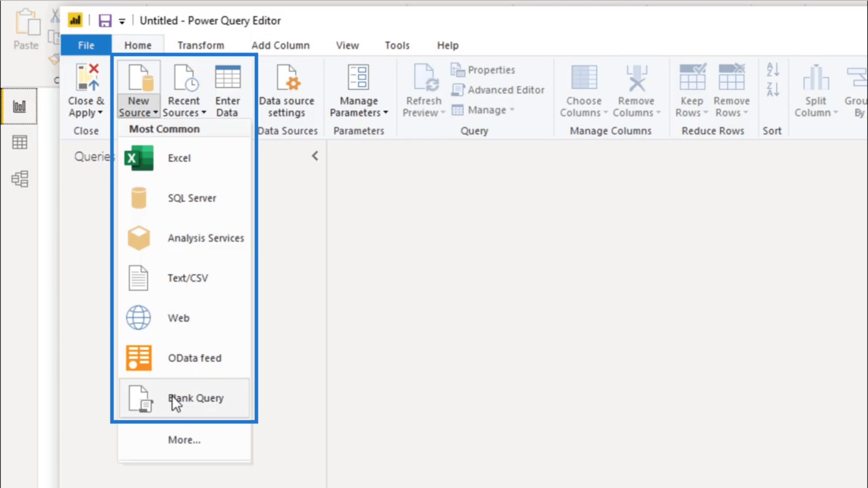Select the Analysis Services cube icon
Screen dimensions: 868x488
(x=138, y=238)
